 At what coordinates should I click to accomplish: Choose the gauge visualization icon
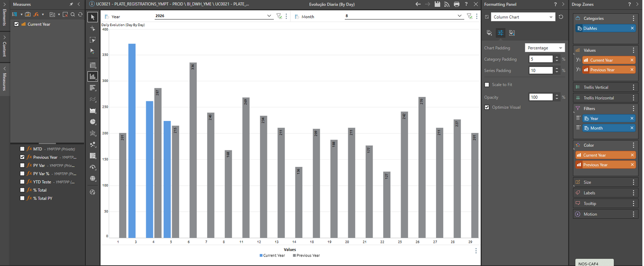[x=92, y=167]
